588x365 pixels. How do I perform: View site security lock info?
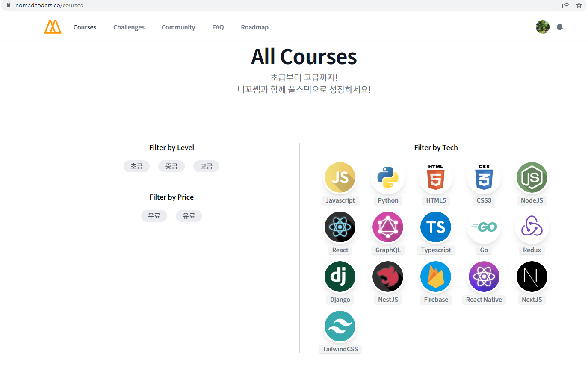pyautogui.click(x=8, y=5)
